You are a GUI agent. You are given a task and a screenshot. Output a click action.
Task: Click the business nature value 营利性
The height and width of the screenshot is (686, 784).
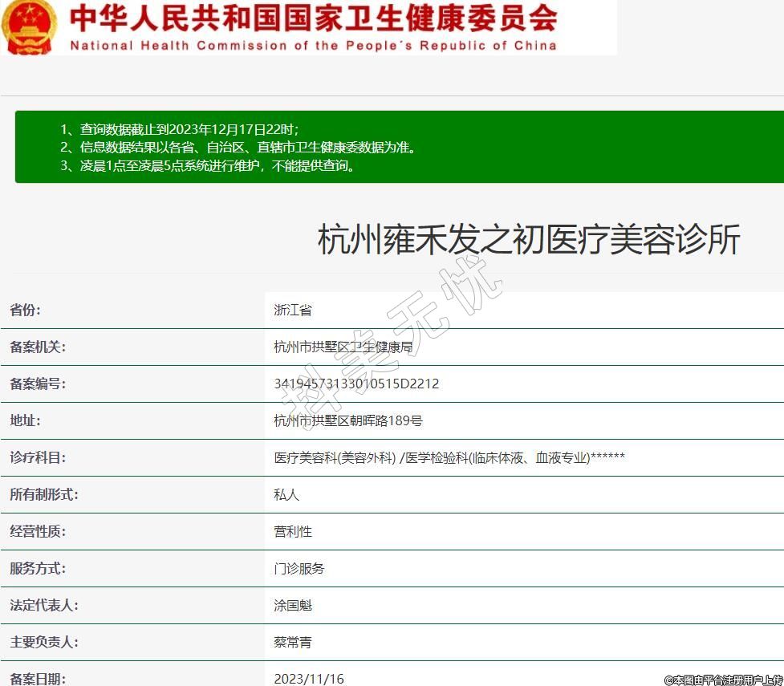coord(292,531)
